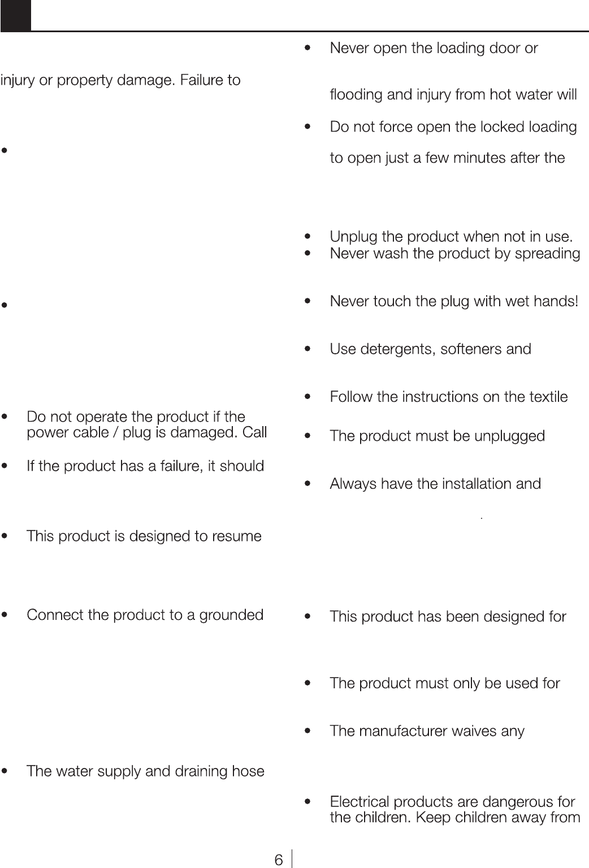This screenshot has width=589, height=868.
Task: Click "Electrical products are dangerous for" line
Action: (x=452, y=802)
